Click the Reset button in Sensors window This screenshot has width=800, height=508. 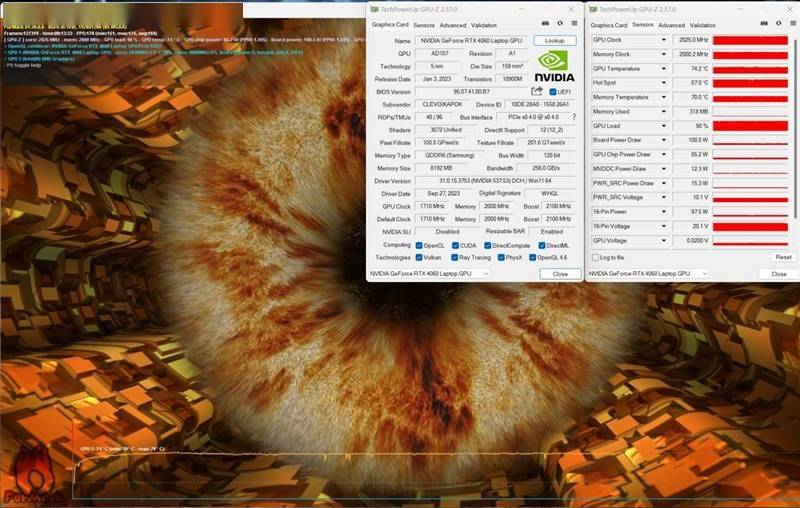[x=783, y=257]
